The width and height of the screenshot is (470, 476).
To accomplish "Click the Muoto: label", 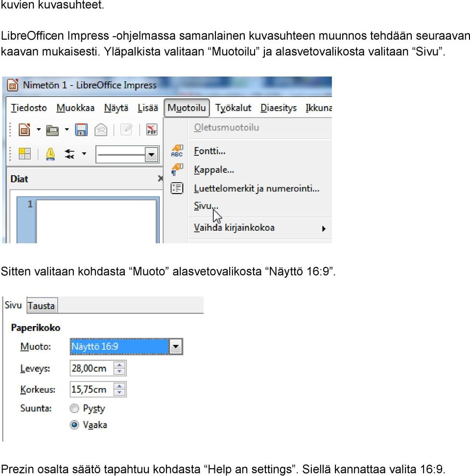I will 36,346.
